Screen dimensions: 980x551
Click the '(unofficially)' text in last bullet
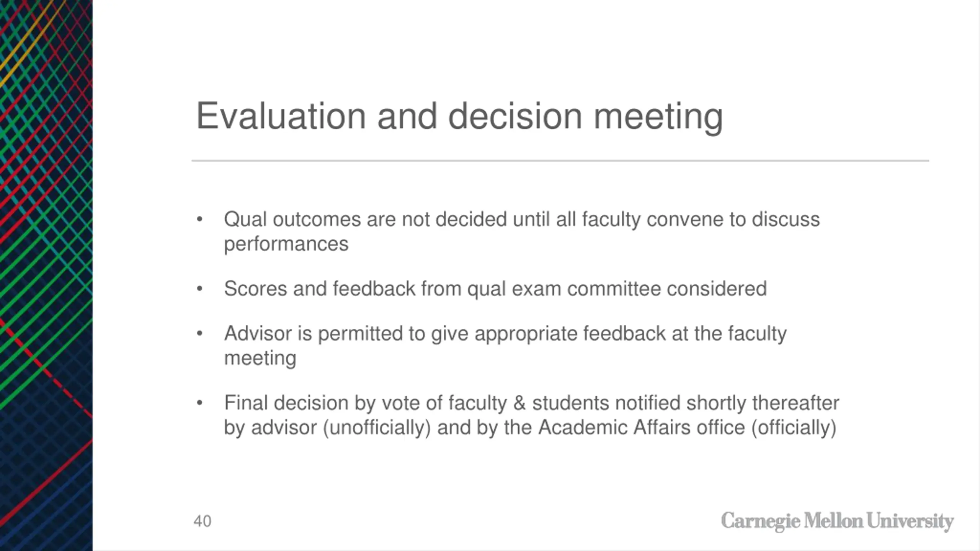[x=377, y=428]
